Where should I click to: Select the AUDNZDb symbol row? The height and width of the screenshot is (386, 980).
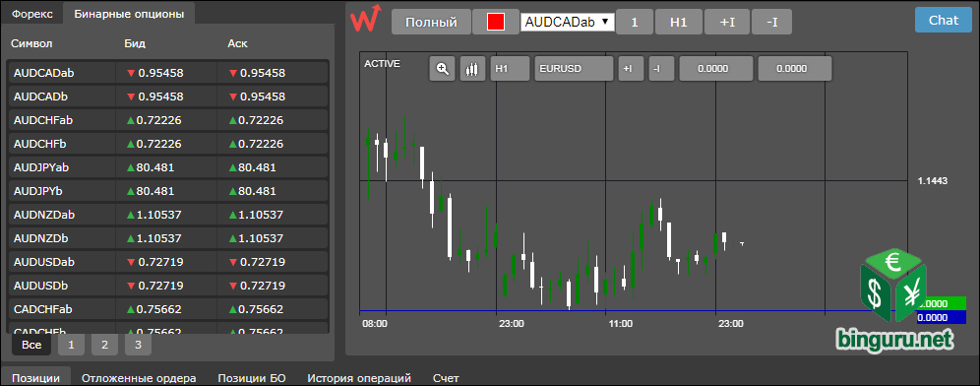coord(168,238)
